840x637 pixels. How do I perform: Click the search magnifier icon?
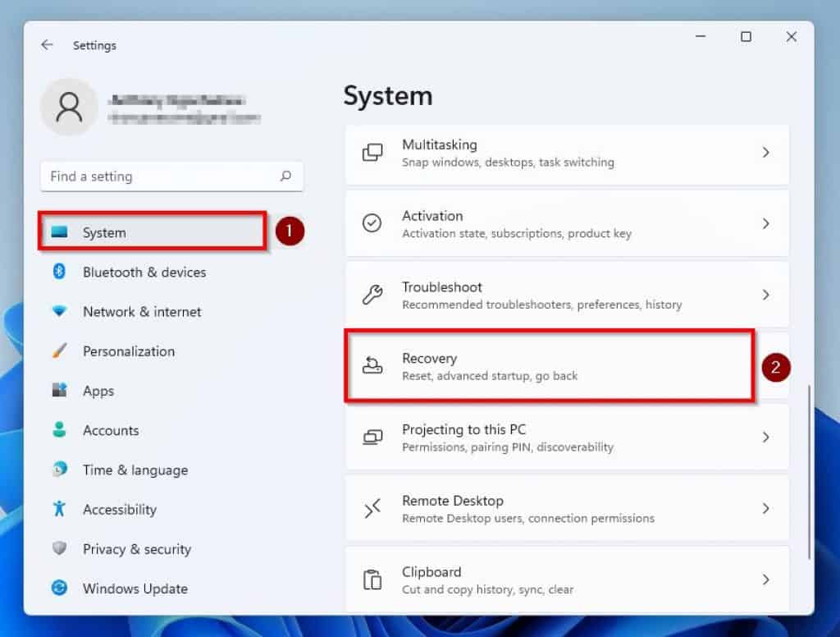coord(286,176)
